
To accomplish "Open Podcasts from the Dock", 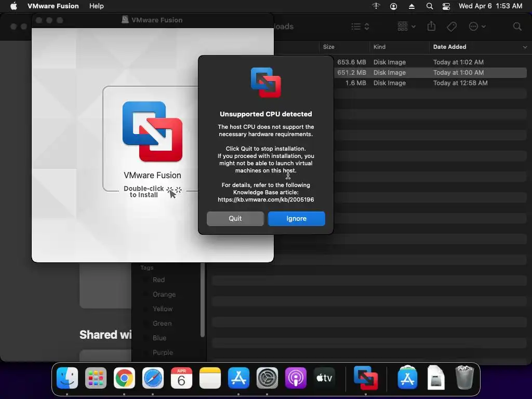I will tap(296, 378).
